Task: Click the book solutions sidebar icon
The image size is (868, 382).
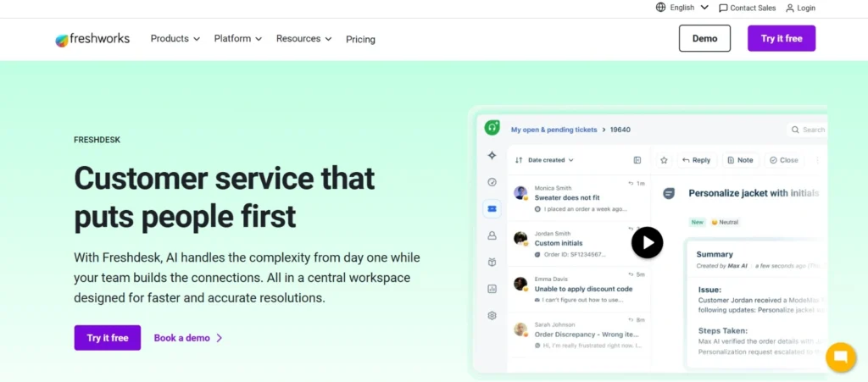Action: 492,262
